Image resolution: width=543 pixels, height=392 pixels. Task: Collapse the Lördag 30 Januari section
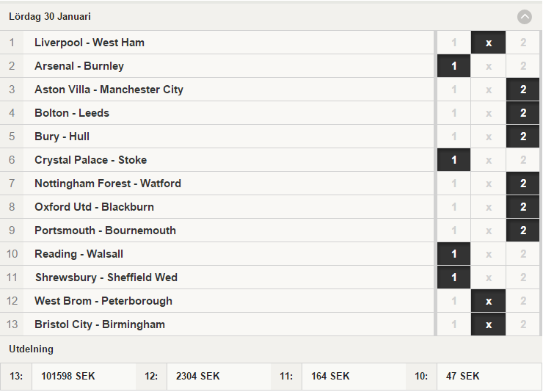[x=525, y=17]
